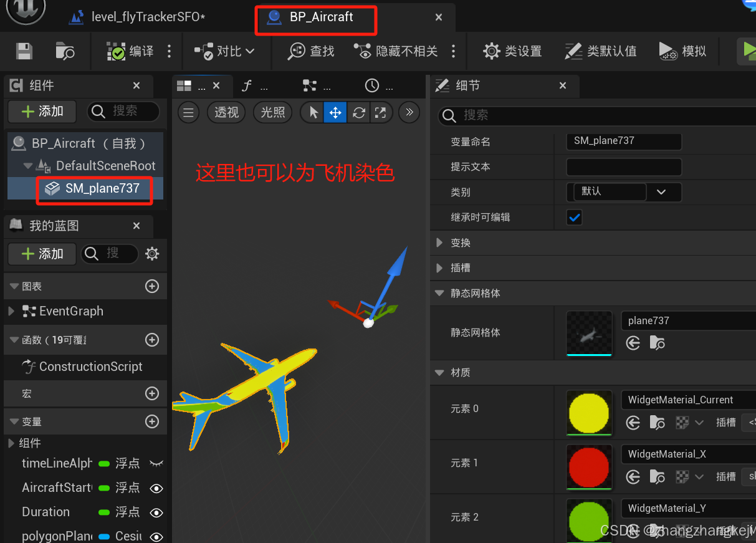Switch to the Rotate transform tool
The image size is (756, 543).
click(x=358, y=112)
